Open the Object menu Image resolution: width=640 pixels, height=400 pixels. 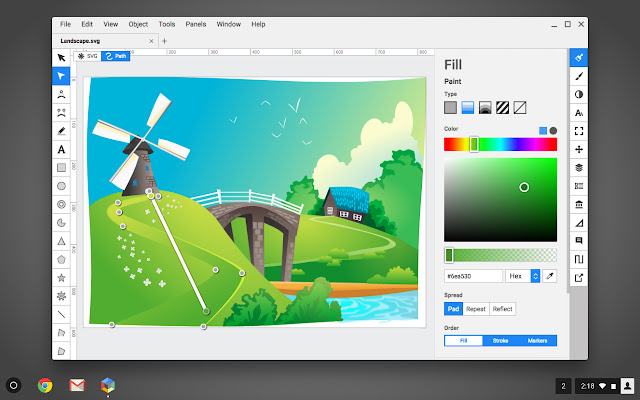point(138,24)
